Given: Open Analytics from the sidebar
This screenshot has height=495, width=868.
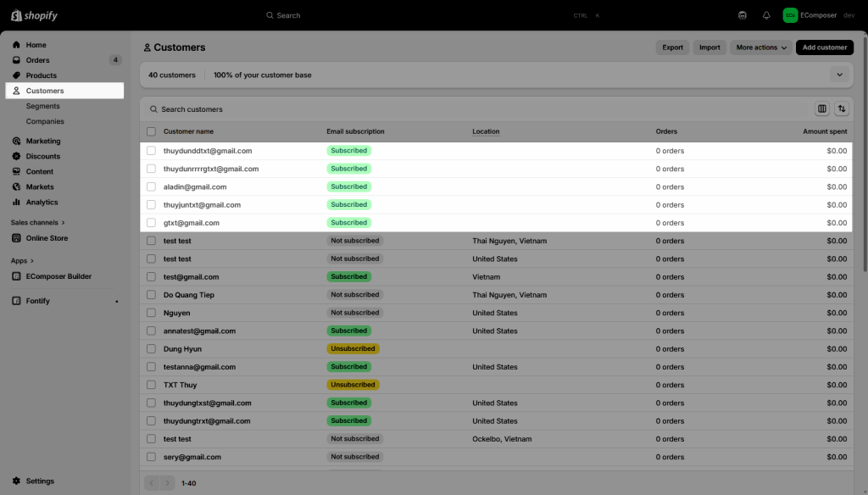Looking at the screenshot, I should (x=42, y=203).
